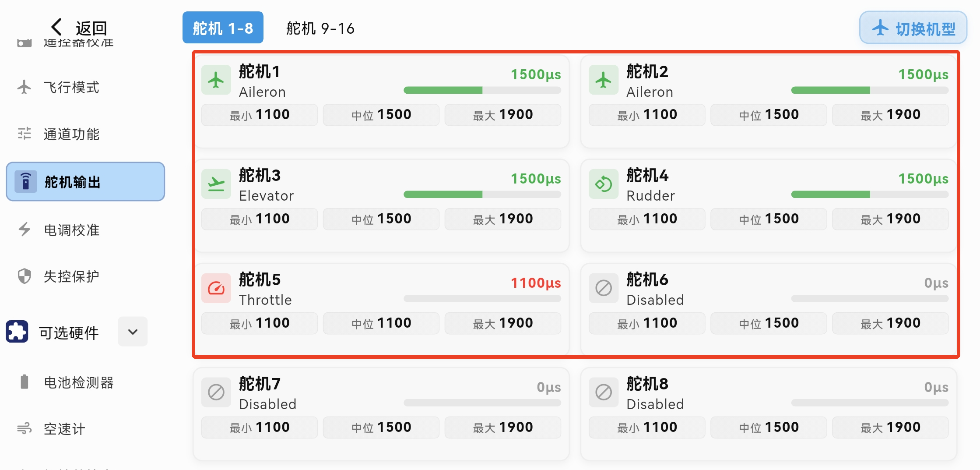
Task: Click the 舵机1 output progress bar
Action: click(482, 90)
